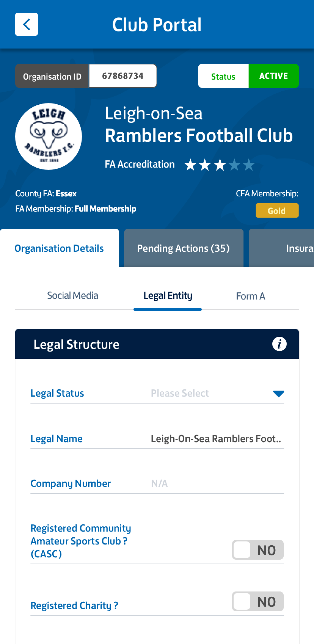
Task: Click the fourth FA Accreditation star
Action: tap(234, 165)
